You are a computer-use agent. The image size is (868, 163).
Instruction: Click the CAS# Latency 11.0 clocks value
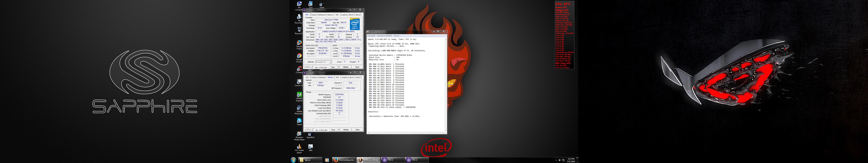[339, 100]
